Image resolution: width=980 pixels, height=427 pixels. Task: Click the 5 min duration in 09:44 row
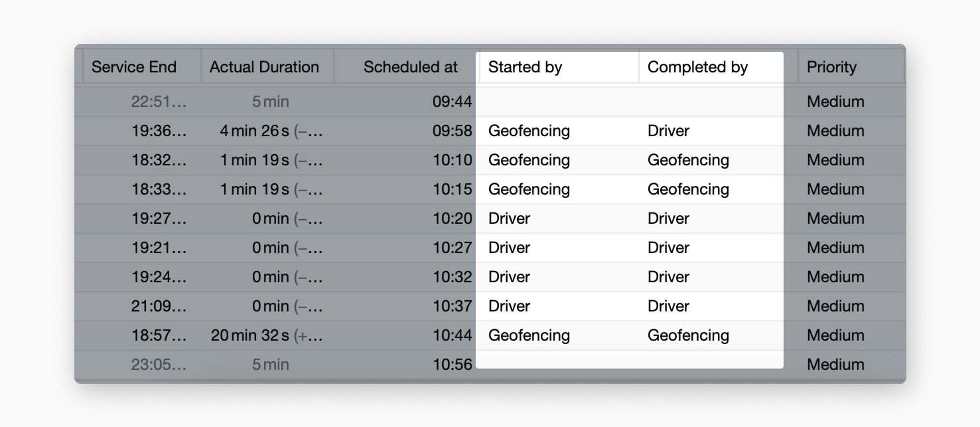click(270, 102)
